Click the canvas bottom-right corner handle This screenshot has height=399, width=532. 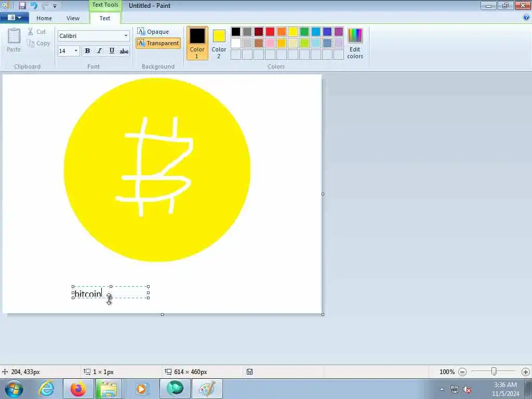pos(323,314)
